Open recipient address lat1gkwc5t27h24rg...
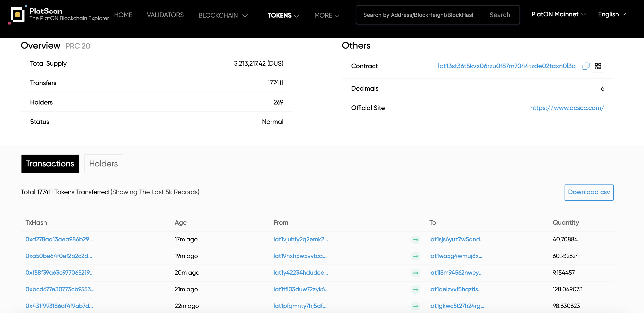The image size is (644, 313). pyautogui.click(x=457, y=306)
